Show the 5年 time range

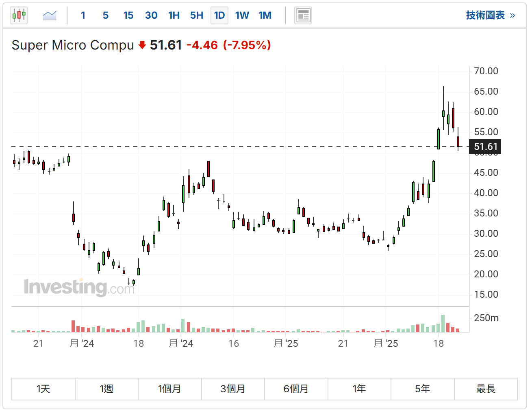[x=423, y=389]
